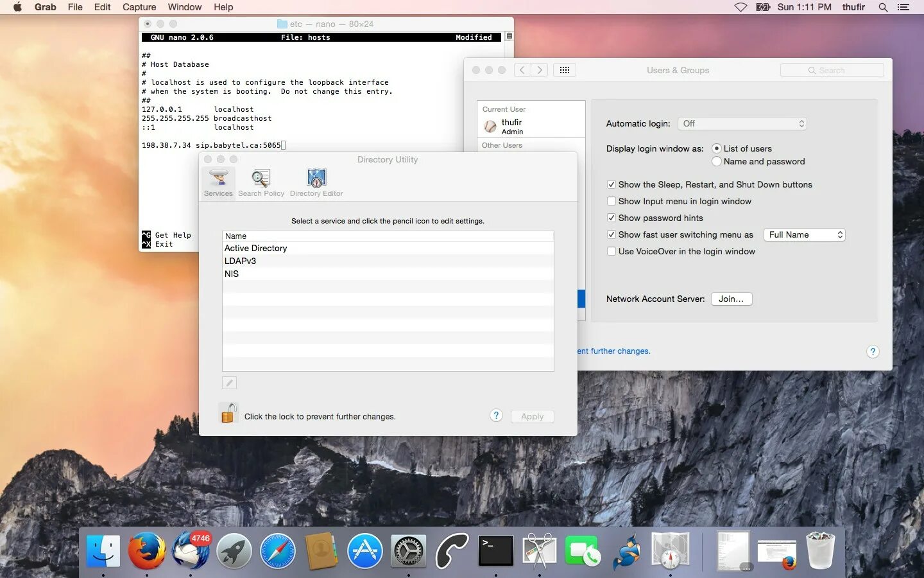Screen dimensions: 924x578
Task: Click the Join… button
Action: [x=732, y=299]
